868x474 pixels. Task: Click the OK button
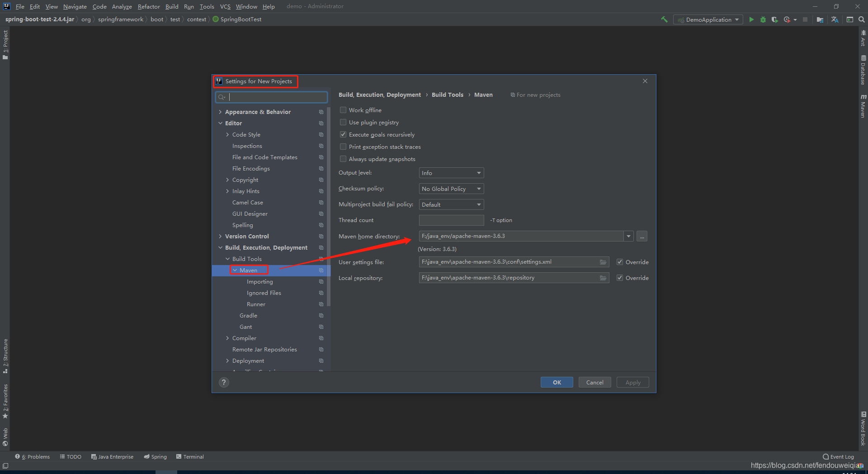coord(557,382)
